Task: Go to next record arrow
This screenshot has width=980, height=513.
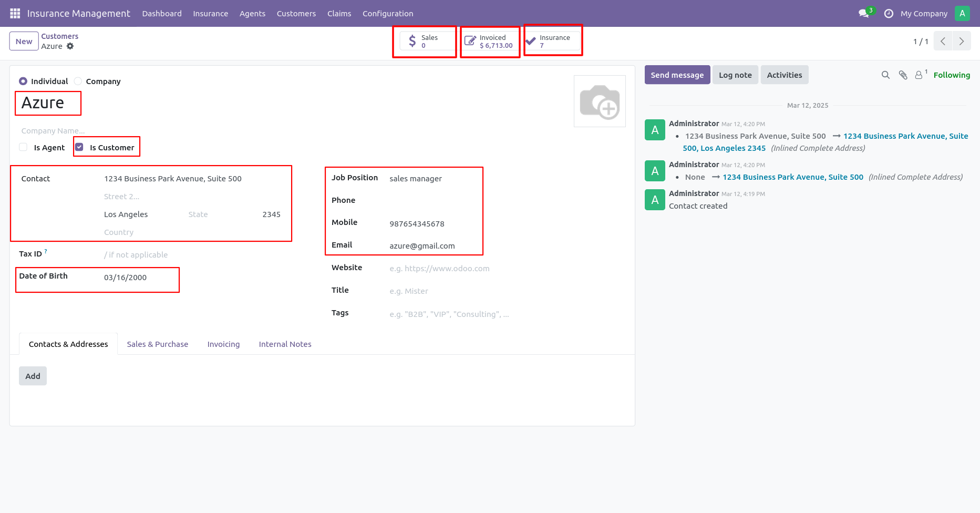Action: [x=962, y=41]
